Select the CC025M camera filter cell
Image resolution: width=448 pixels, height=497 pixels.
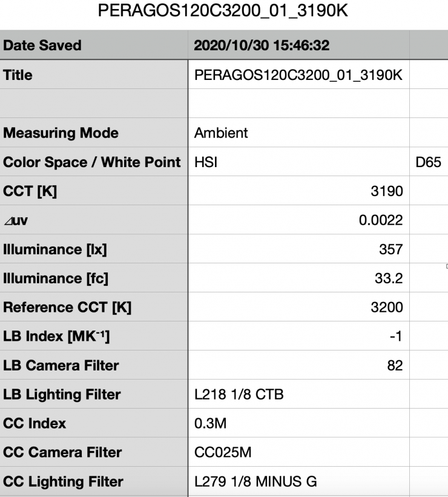[298, 452]
